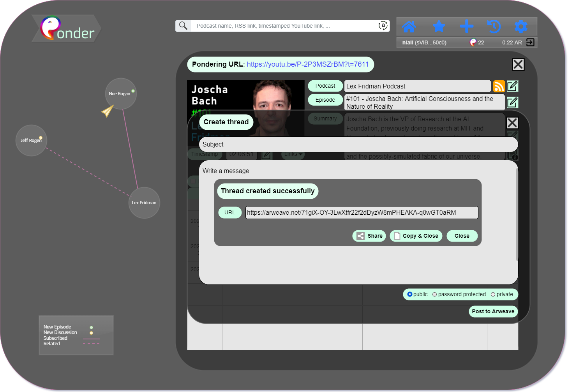
Task: Choose password protected visibility
Action: coord(435,295)
